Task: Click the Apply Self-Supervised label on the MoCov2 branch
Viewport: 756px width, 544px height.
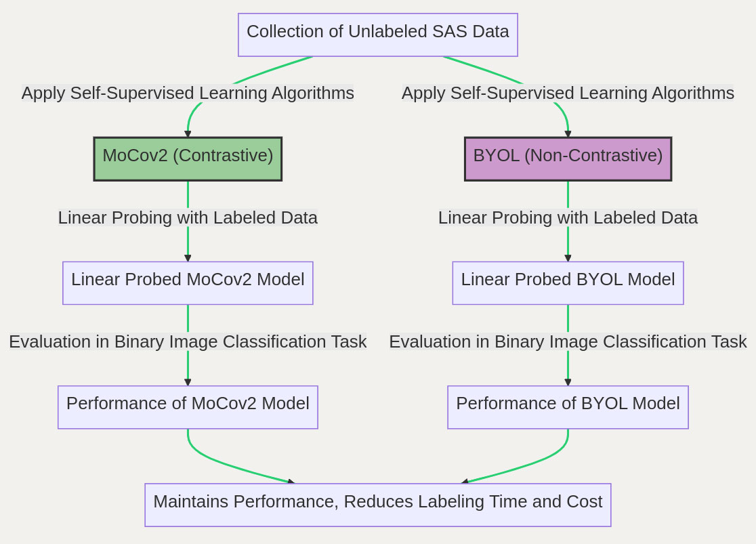Action: 188,93
